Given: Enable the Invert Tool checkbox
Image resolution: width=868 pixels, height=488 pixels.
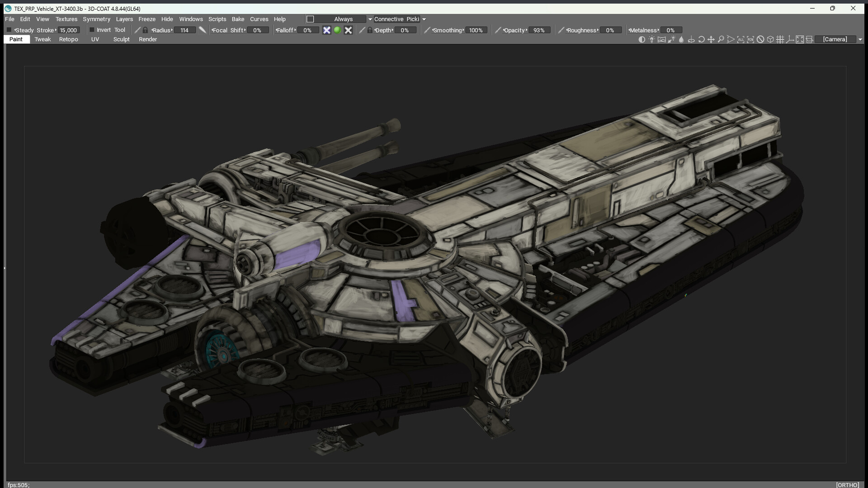Looking at the screenshot, I should [92, 30].
